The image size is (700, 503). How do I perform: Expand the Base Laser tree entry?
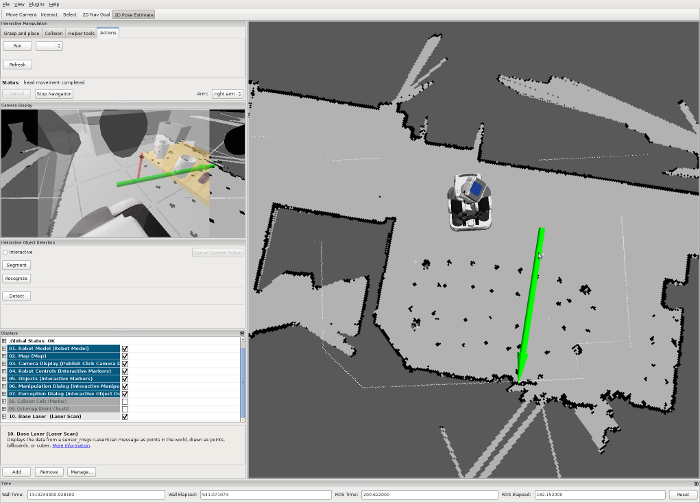4,416
